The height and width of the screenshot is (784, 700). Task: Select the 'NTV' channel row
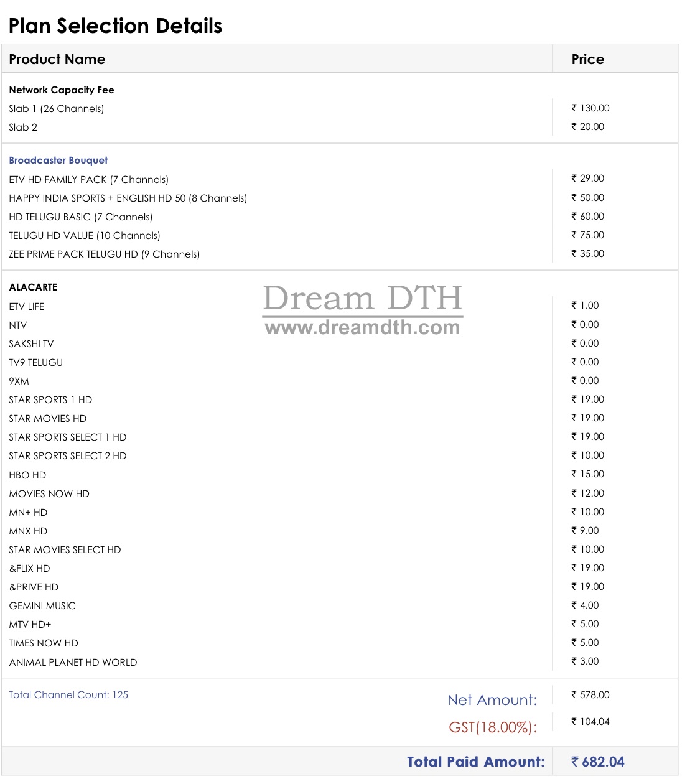click(18, 325)
